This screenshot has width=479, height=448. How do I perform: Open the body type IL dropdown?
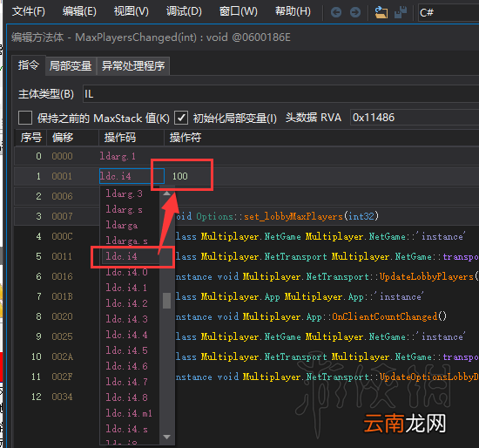[280, 94]
